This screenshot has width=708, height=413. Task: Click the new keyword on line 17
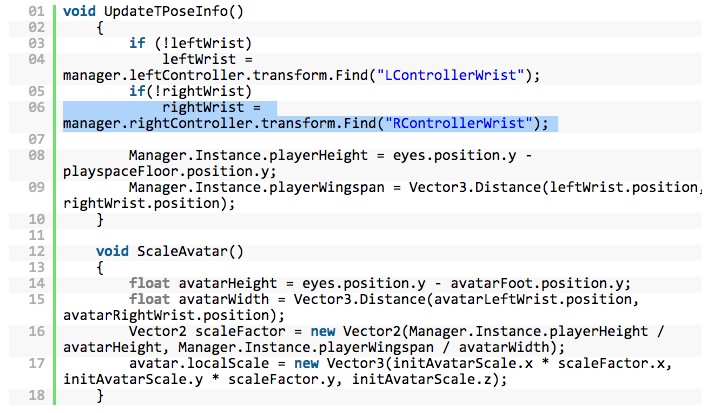(x=306, y=363)
